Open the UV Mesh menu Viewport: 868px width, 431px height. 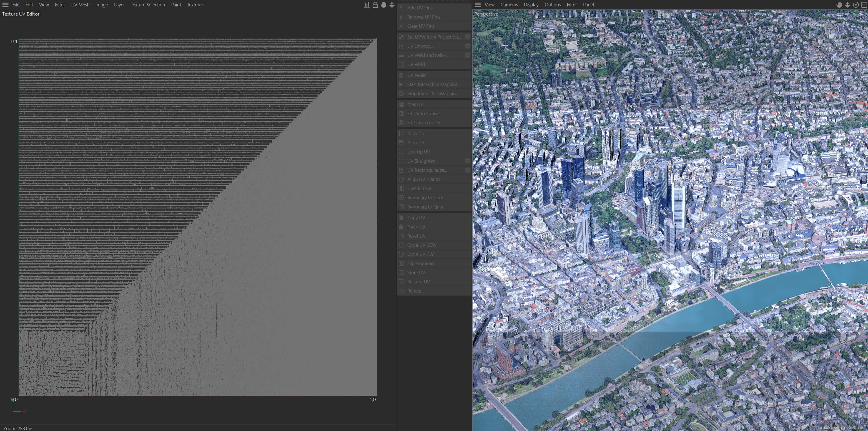pyautogui.click(x=80, y=5)
